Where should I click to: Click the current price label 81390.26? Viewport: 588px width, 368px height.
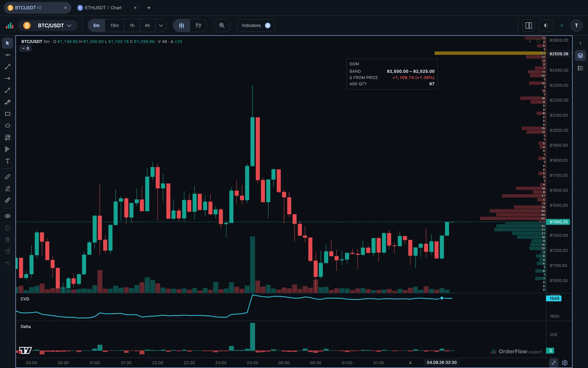click(x=558, y=222)
